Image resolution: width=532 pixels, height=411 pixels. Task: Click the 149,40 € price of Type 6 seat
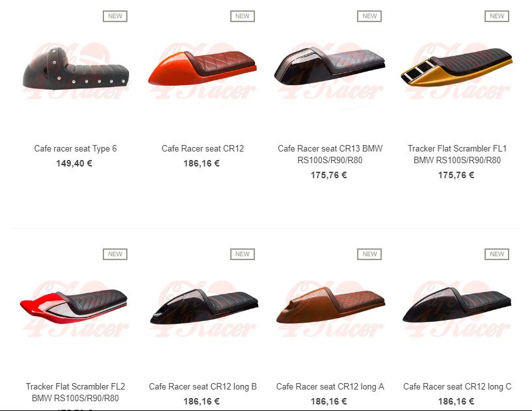74,164
